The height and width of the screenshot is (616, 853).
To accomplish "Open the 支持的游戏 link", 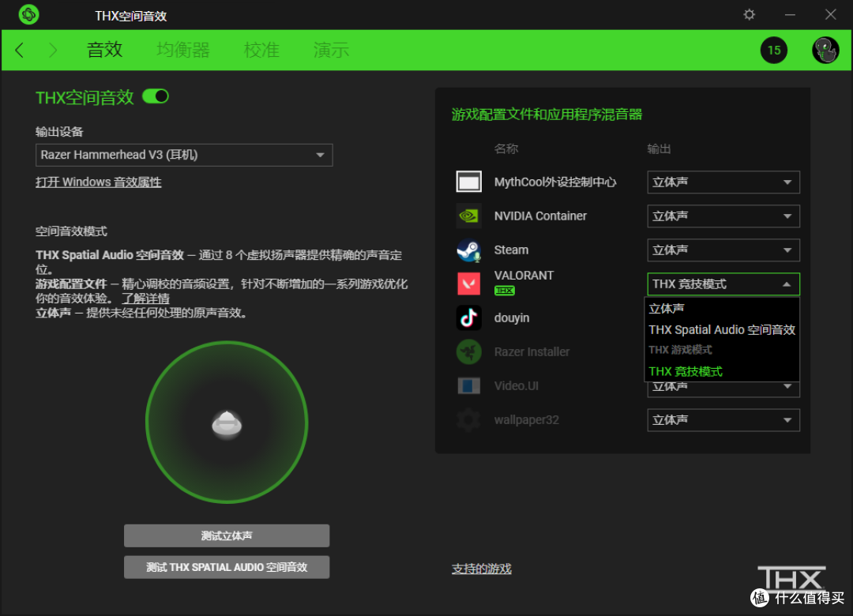I will pyautogui.click(x=482, y=569).
